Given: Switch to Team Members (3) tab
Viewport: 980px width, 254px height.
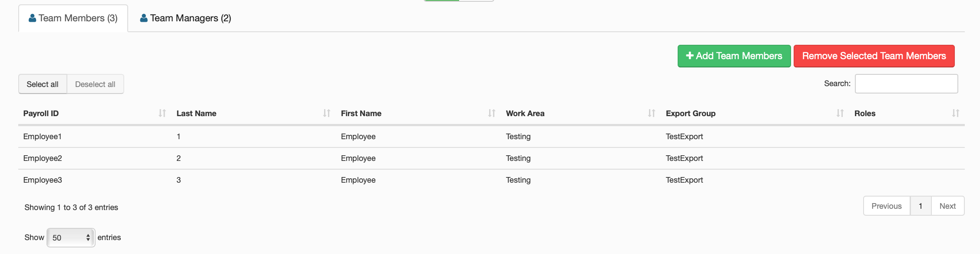Looking at the screenshot, I should pyautogui.click(x=73, y=18).
